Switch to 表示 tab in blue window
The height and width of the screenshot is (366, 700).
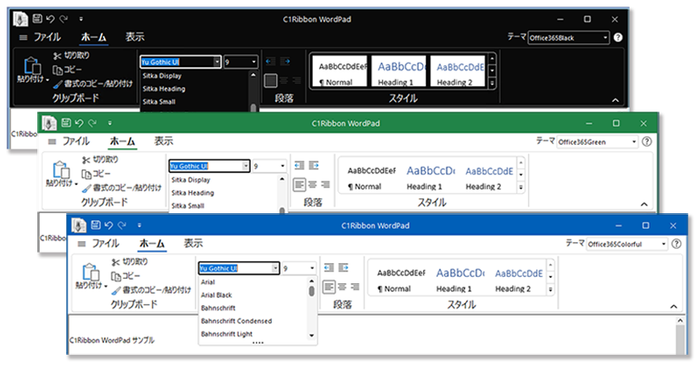193,243
